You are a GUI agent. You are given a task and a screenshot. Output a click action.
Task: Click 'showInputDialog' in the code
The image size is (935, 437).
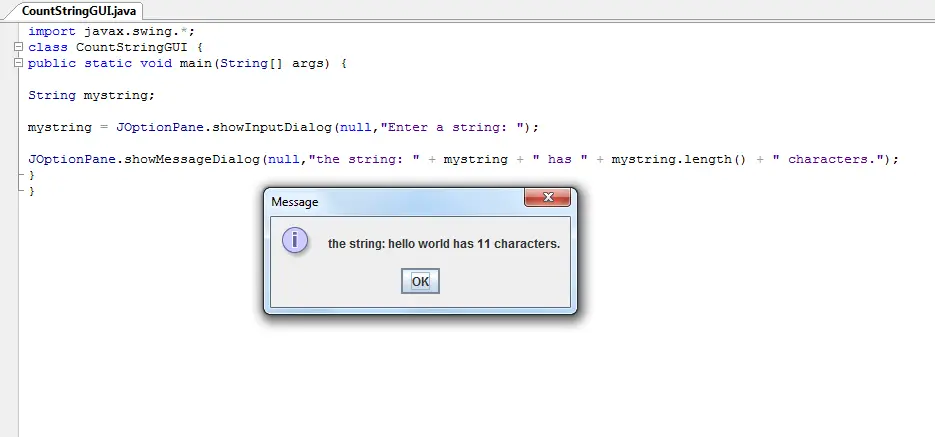[273, 128]
